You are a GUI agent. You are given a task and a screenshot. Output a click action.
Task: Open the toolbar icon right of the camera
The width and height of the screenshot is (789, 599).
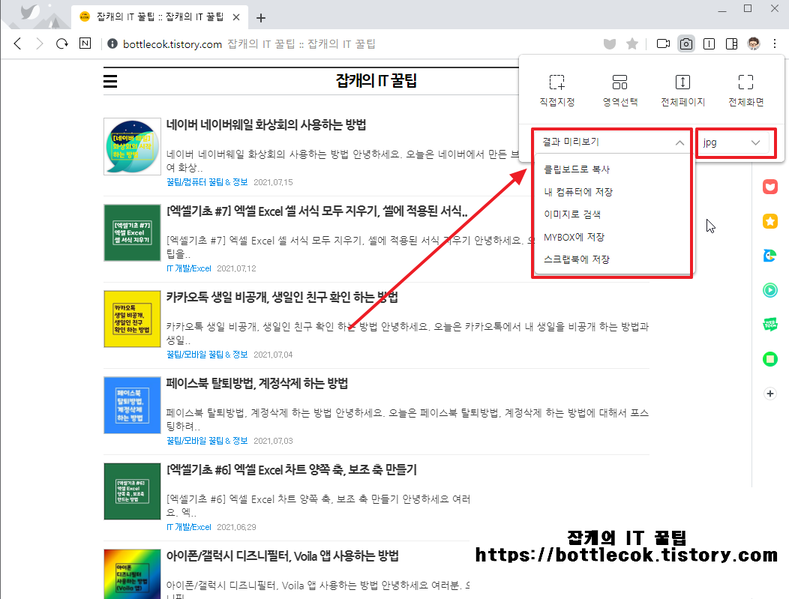click(709, 44)
